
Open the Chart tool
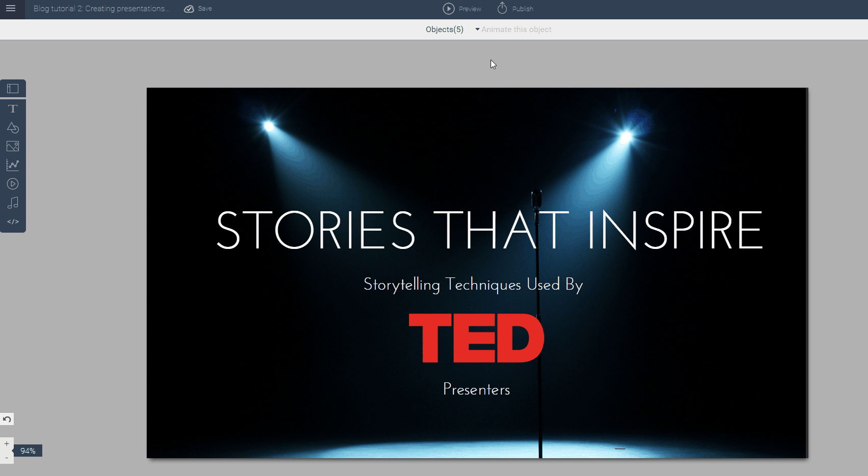pos(13,165)
